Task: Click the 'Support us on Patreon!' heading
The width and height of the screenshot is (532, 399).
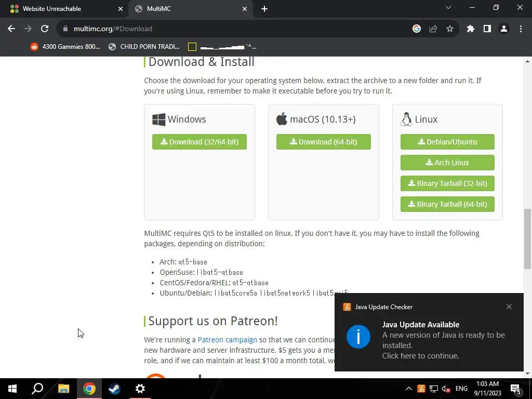Action: [x=212, y=321]
